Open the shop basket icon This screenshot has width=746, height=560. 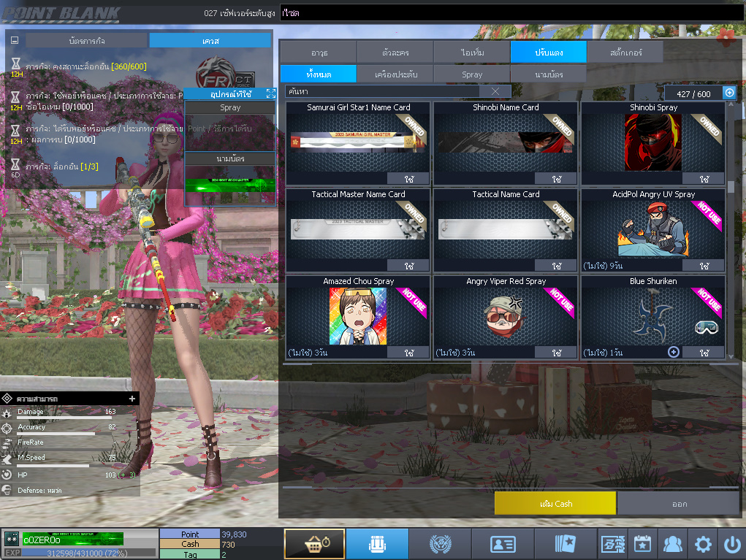pyautogui.click(x=314, y=544)
